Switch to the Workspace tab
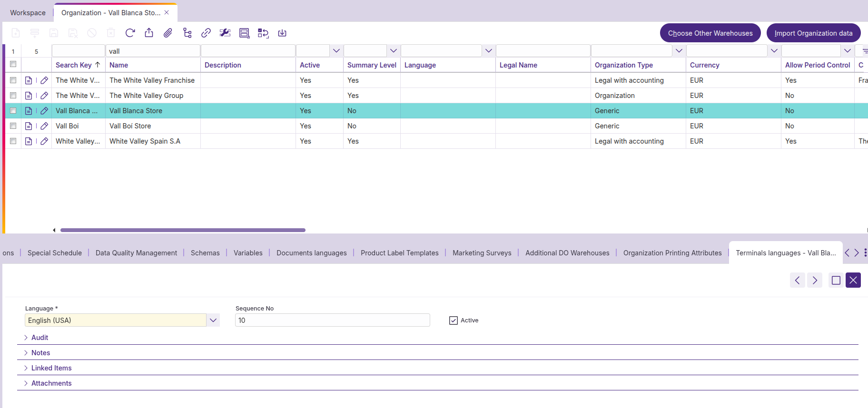 click(x=28, y=13)
